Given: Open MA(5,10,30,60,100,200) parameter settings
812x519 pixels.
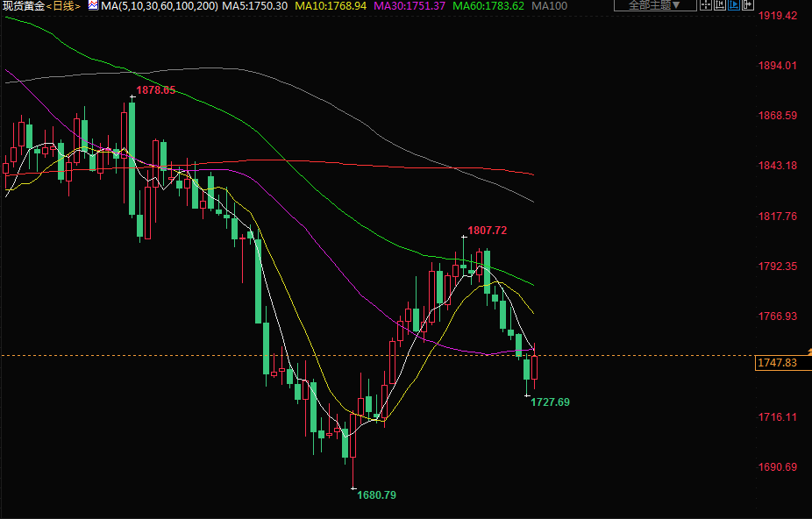Looking at the screenshot, I should (x=158, y=6).
